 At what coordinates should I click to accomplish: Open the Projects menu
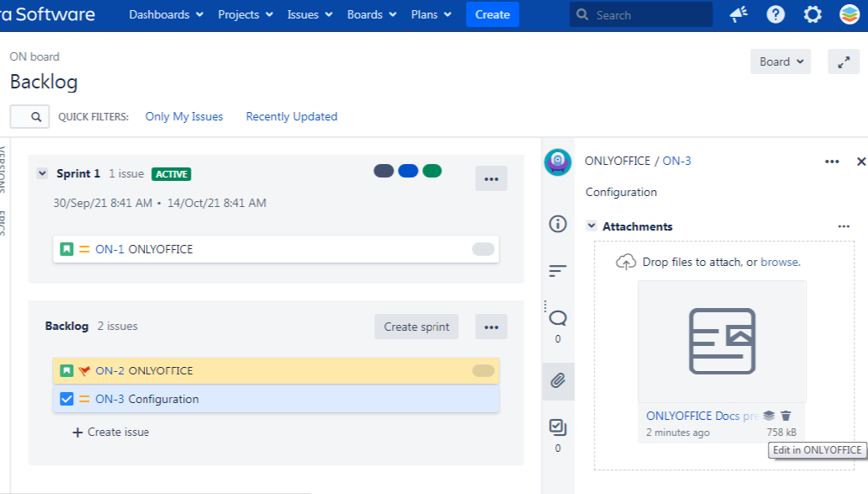[x=245, y=15]
